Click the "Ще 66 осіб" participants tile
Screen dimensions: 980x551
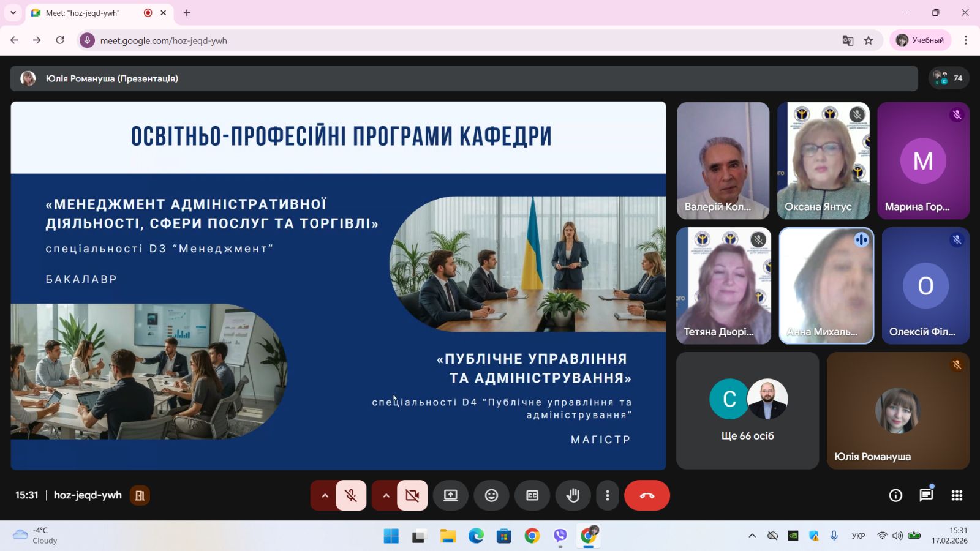coord(747,411)
